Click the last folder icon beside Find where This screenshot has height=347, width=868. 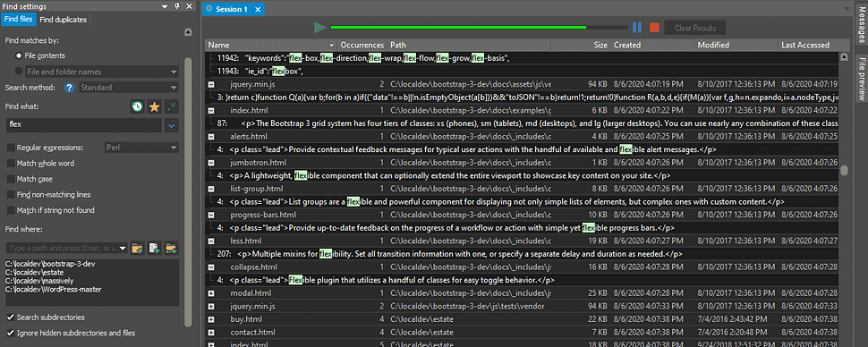click(x=172, y=249)
